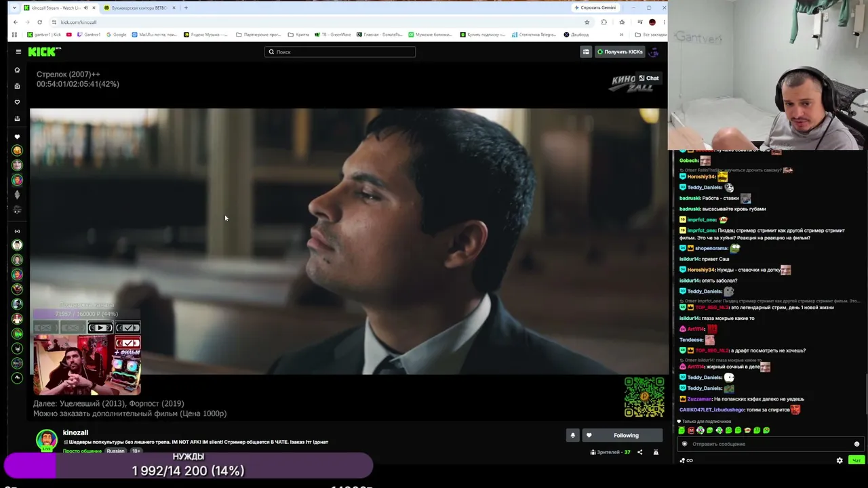This screenshot has width=868, height=488.
Task: Open Яндекс Музыка bookmark
Action: click(207, 35)
